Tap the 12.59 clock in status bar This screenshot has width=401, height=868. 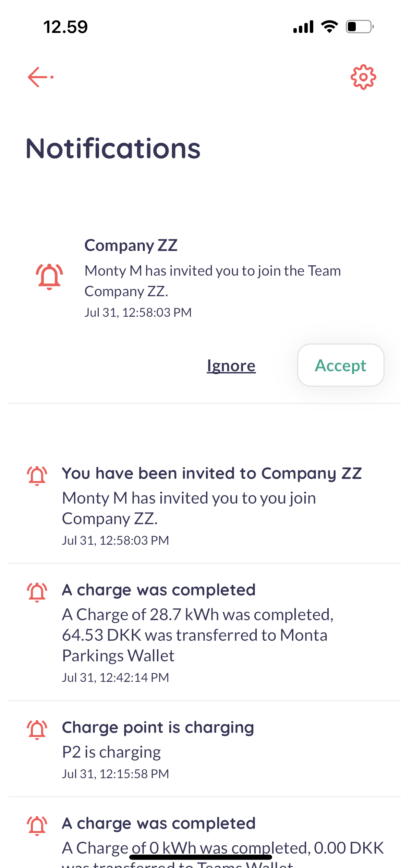(x=65, y=27)
